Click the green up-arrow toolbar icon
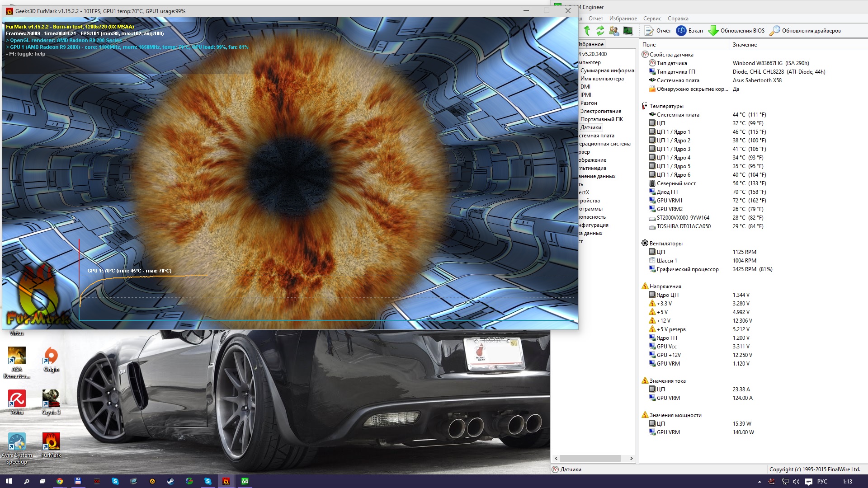 point(587,31)
